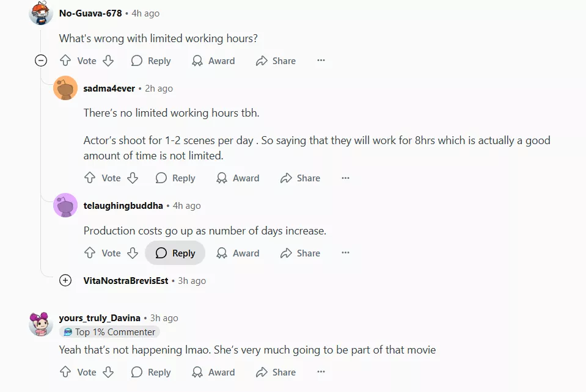586x392 pixels.
Task: Click the Top 1% Commenter badge
Action: point(109,332)
